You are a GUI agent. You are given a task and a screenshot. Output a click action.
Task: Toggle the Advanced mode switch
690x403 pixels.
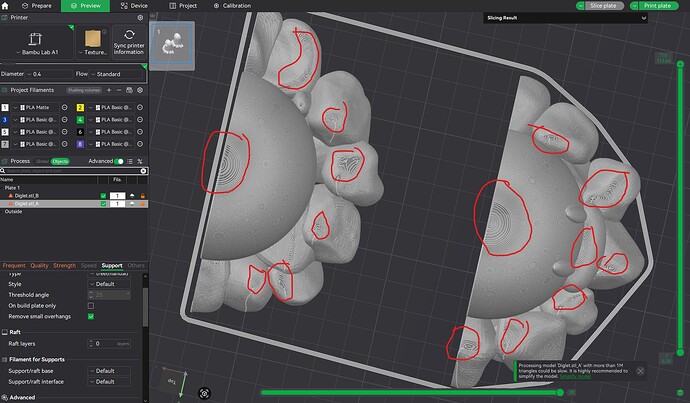tap(119, 161)
